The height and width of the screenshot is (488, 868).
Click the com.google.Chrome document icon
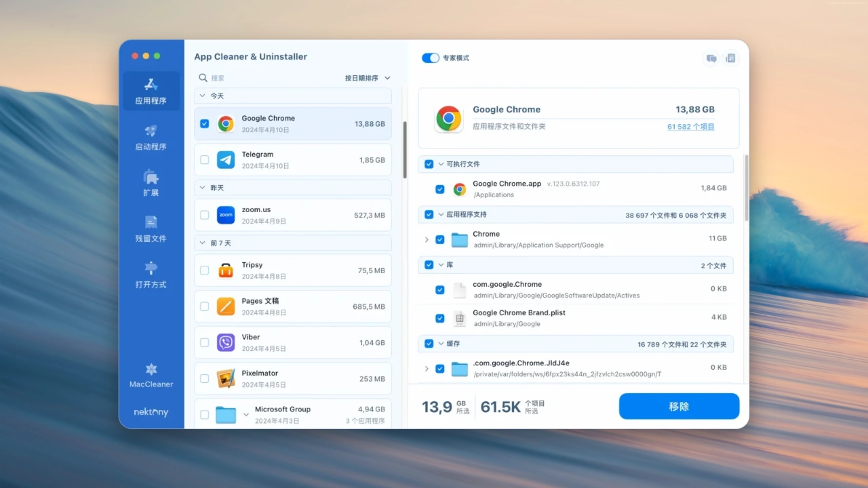[460, 290]
